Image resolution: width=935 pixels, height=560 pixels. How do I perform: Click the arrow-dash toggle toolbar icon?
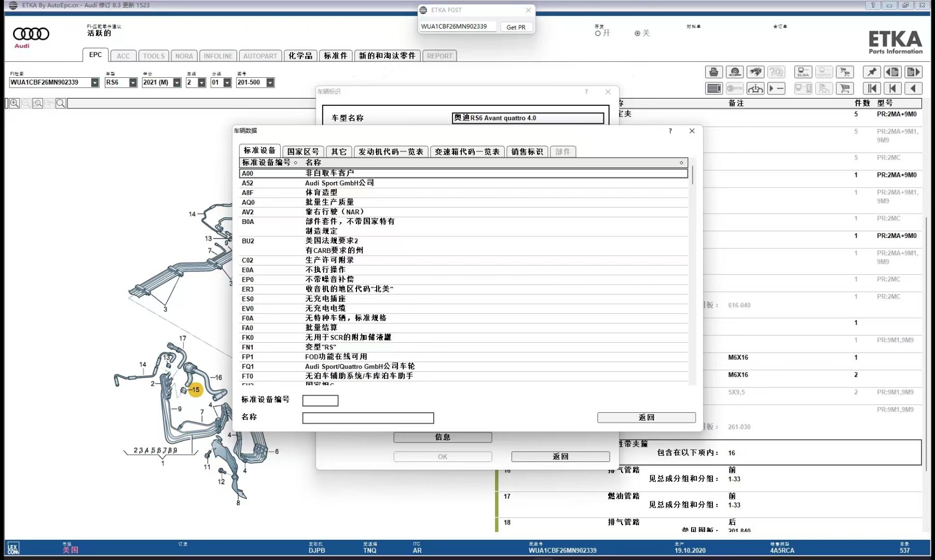pyautogui.click(x=776, y=89)
